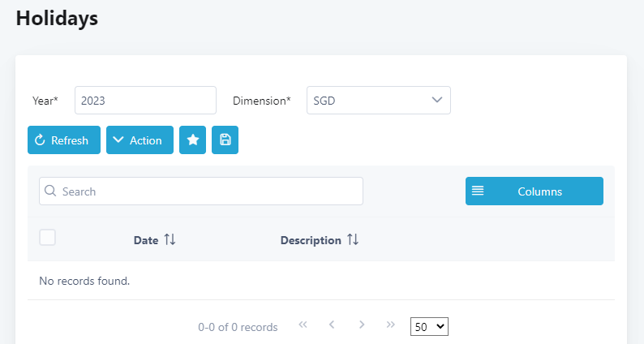Toggle the select-all checkbox in table header
Screen dimensions: 644x344
pos(48,237)
